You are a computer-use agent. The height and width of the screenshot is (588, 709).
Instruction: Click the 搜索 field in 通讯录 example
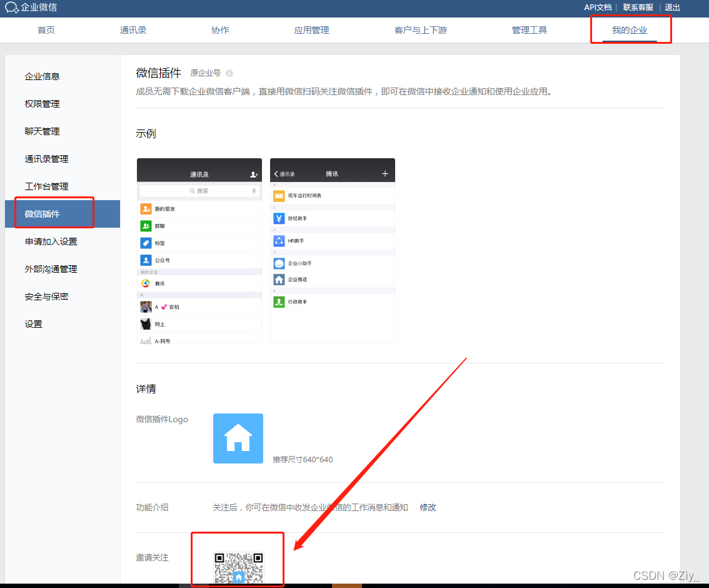point(199,191)
